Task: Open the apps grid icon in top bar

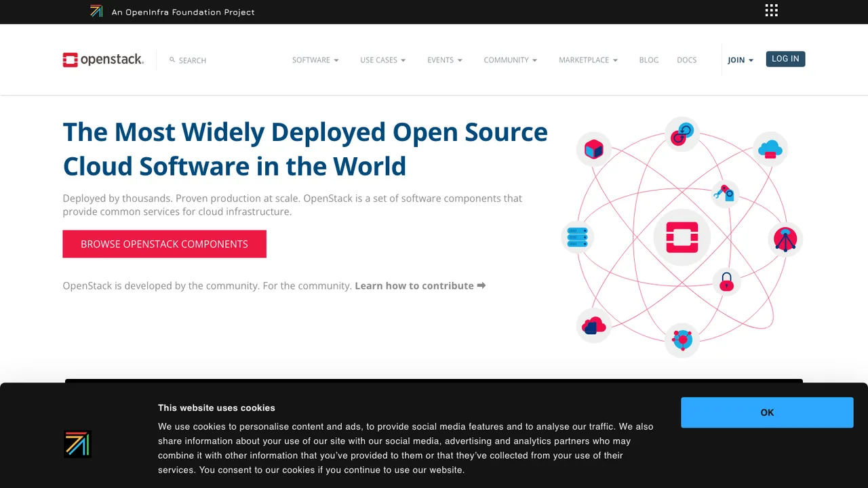Action: tap(771, 10)
